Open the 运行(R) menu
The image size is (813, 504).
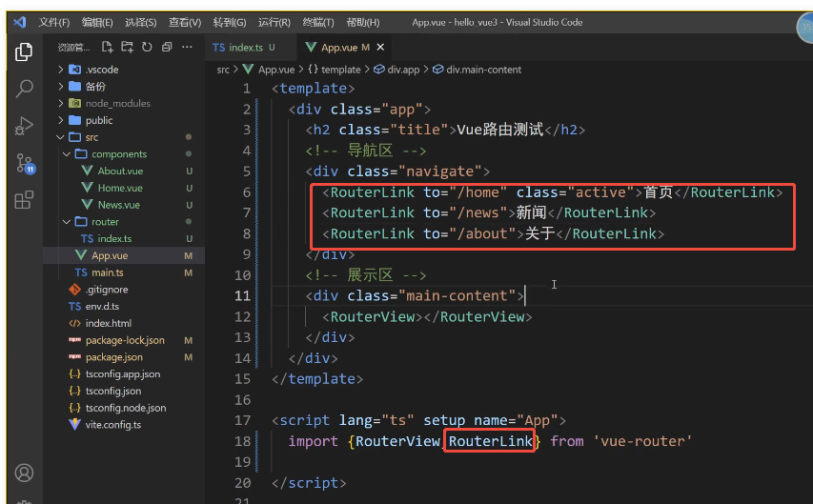point(274,22)
